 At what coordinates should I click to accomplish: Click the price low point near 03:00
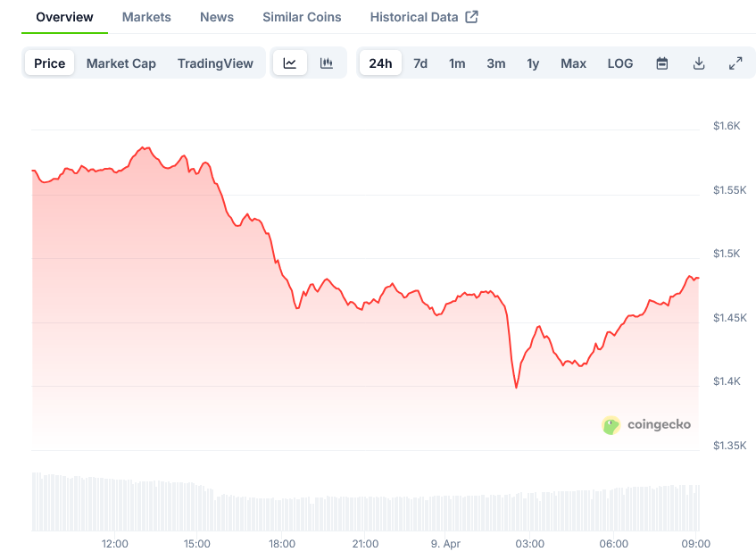click(x=516, y=388)
